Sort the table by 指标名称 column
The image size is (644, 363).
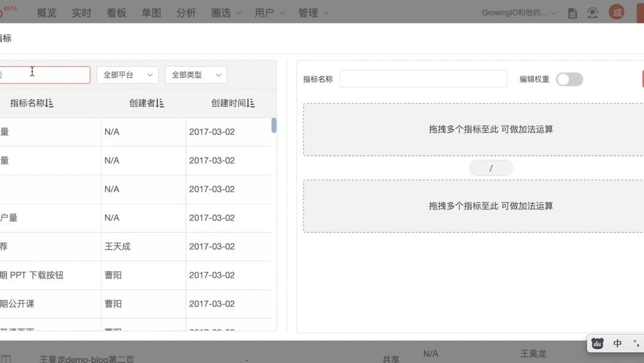coord(30,103)
